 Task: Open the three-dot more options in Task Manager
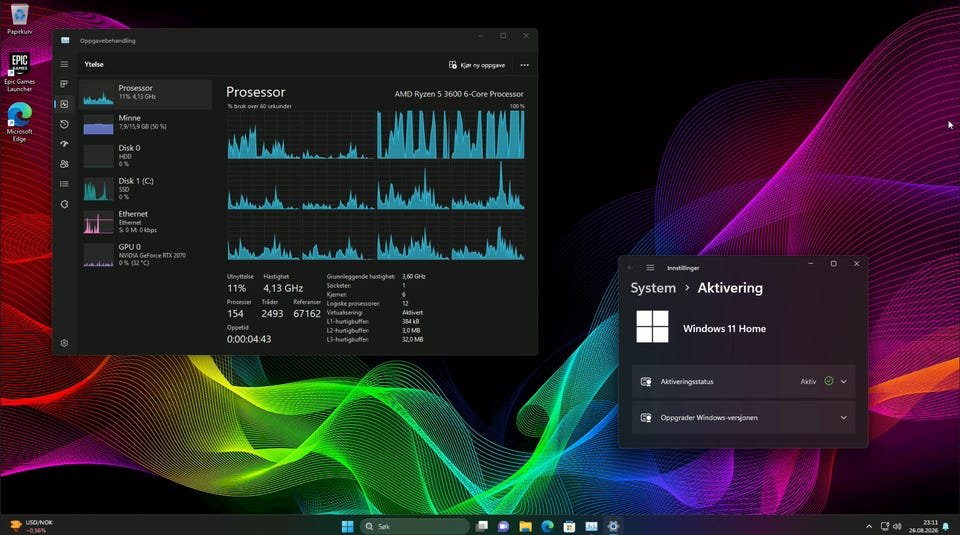(x=525, y=65)
